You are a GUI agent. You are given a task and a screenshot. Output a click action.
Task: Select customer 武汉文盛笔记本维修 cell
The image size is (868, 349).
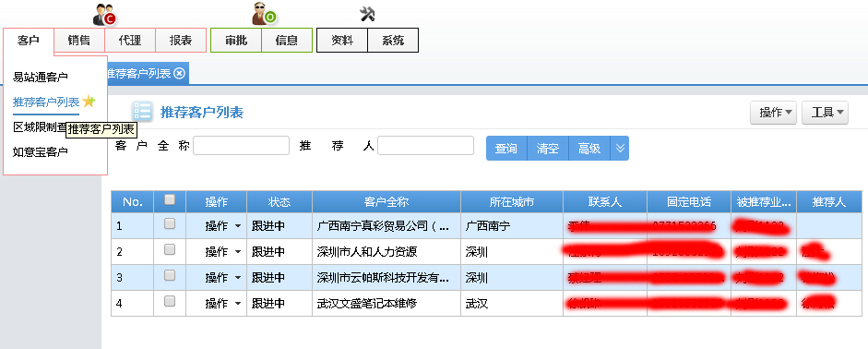(386, 304)
